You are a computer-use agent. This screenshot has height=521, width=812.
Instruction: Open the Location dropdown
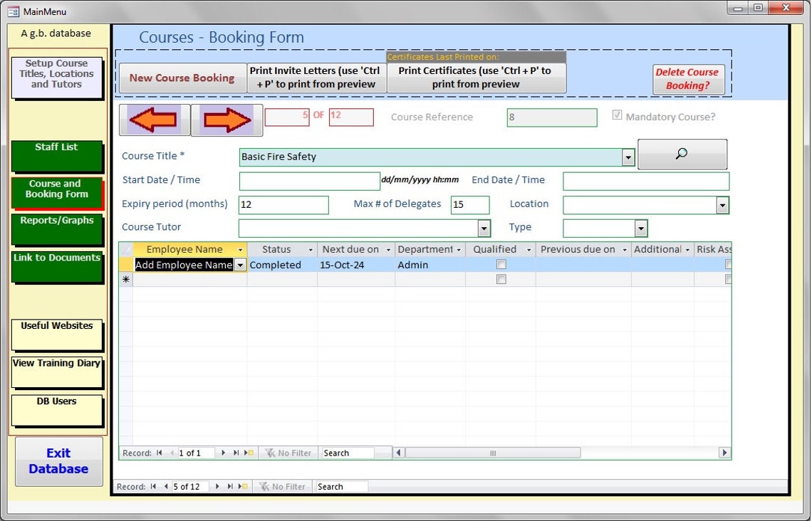tap(723, 204)
